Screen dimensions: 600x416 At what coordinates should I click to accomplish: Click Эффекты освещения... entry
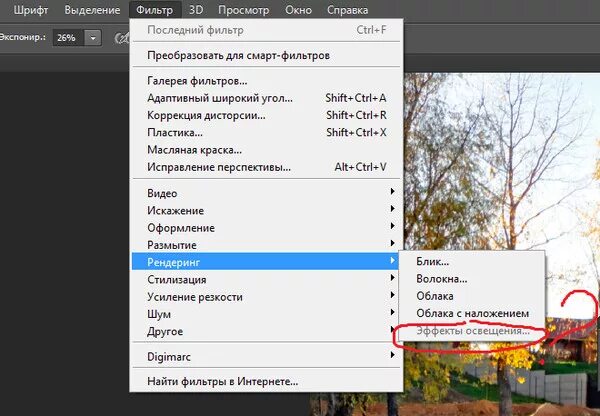pyautogui.click(x=472, y=331)
